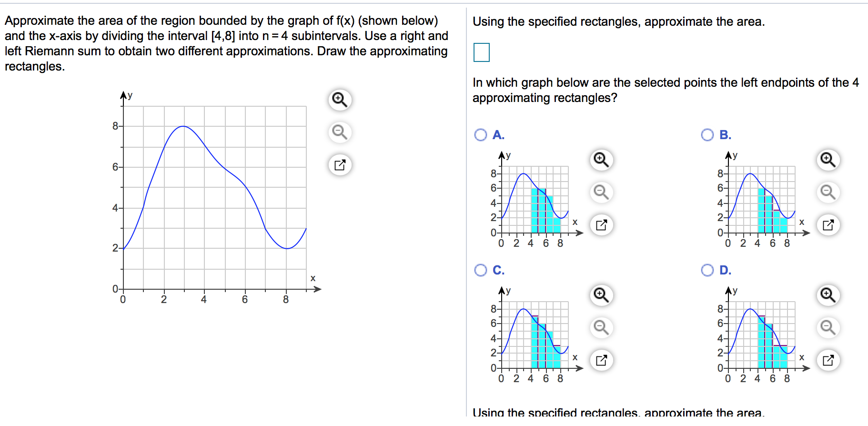
Task: Expand graph B using its external-link icon
Action: point(828,224)
